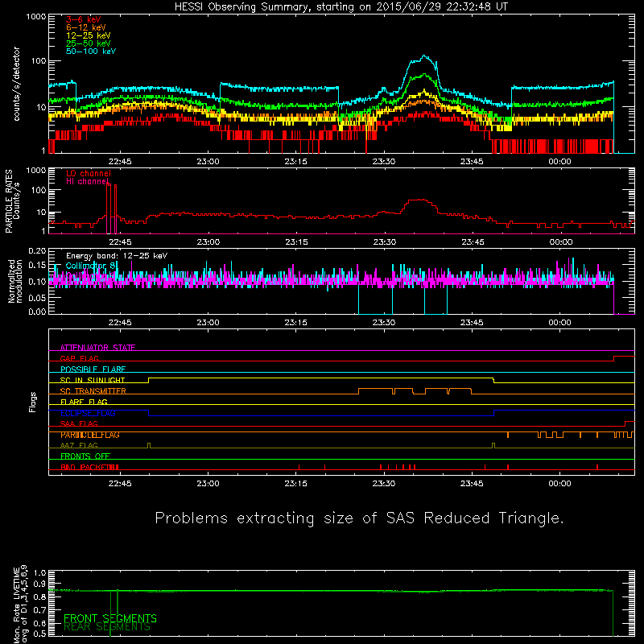Viewport: 644px width, 644px height.
Task: Select the 3-6 keV legend entry
Action: coord(84,19)
